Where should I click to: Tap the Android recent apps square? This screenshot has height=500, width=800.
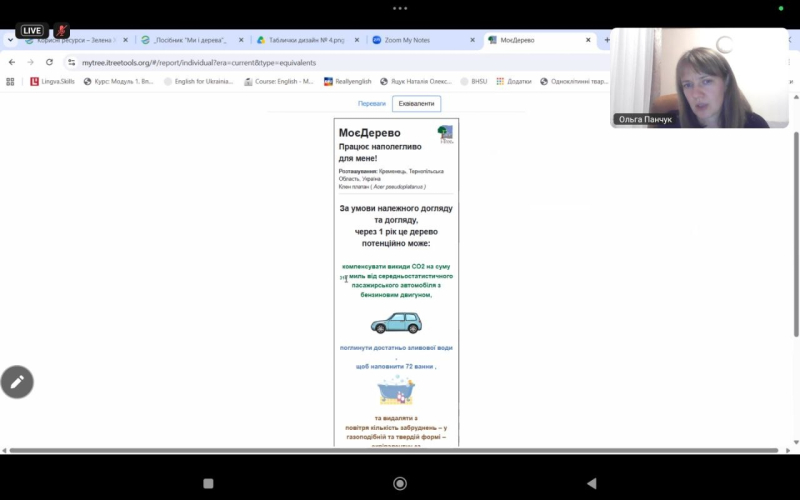coord(208,483)
